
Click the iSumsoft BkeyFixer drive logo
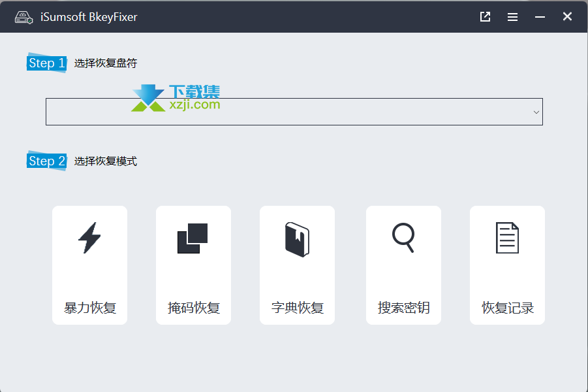23,17
